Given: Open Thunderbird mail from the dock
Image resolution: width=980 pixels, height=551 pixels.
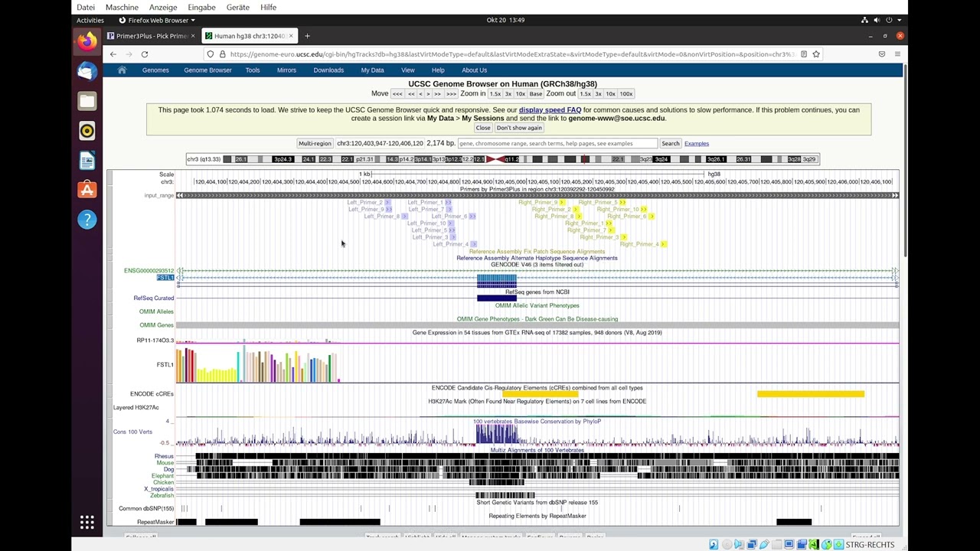Looking at the screenshot, I should (87, 71).
